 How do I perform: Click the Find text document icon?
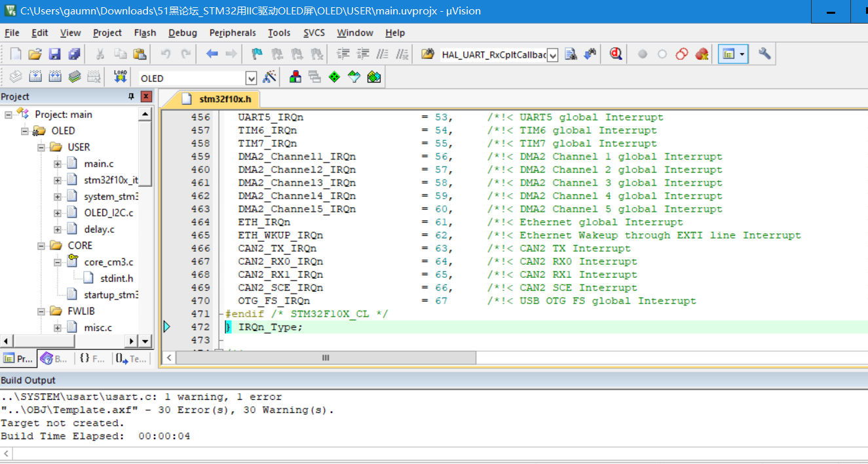[x=571, y=54]
